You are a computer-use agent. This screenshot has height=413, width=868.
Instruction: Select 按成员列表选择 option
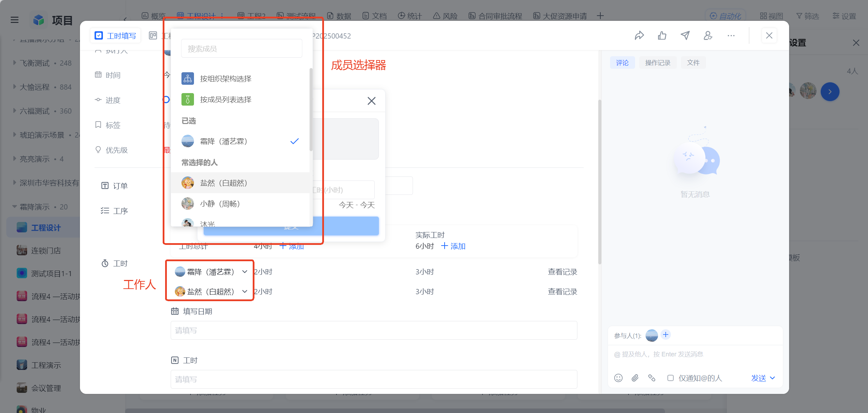tap(240, 100)
